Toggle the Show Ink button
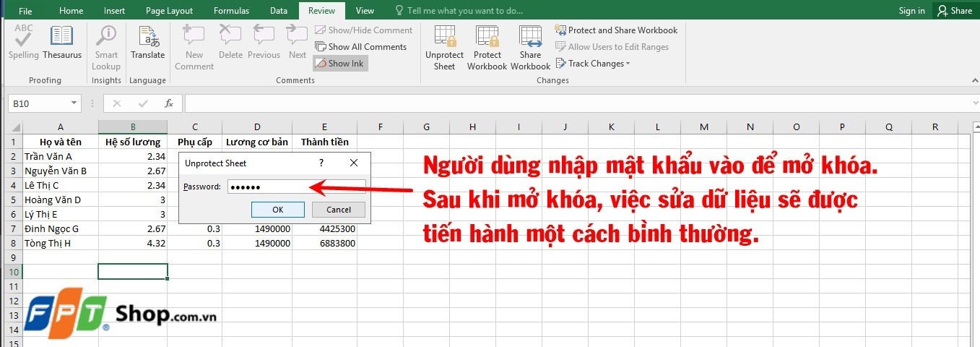 [x=340, y=64]
